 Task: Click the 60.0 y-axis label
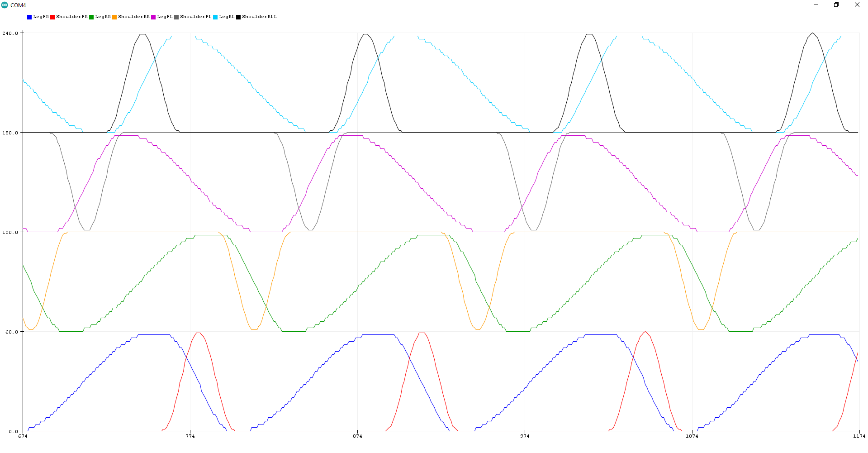point(12,332)
